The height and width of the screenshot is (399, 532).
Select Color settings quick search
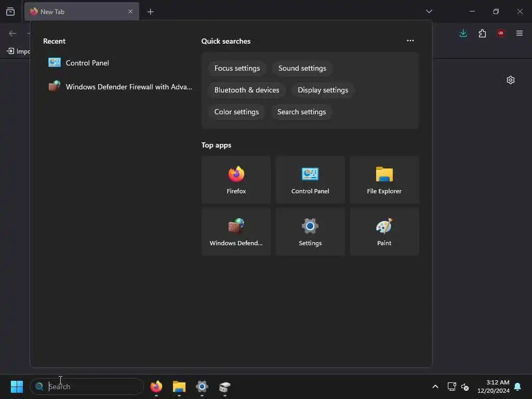click(x=236, y=112)
